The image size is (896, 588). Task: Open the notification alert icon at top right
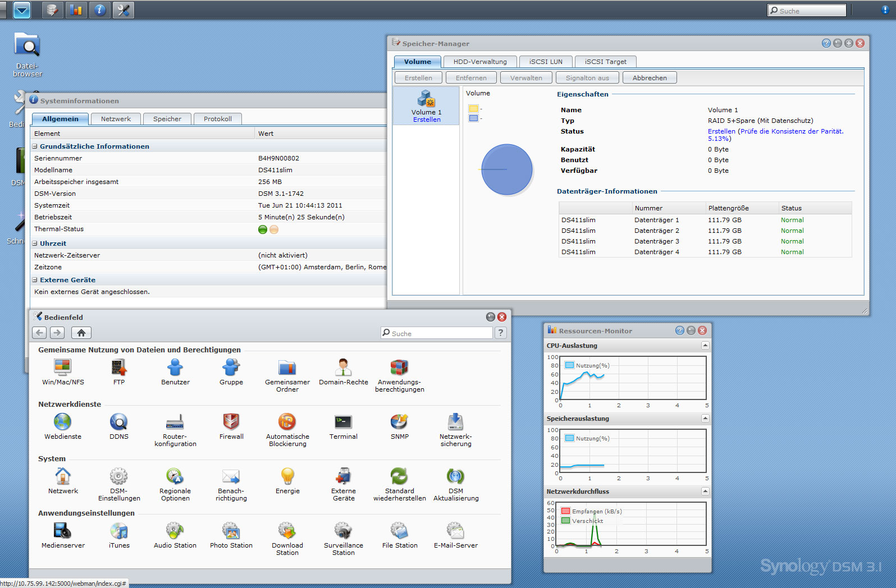coord(885,10)
